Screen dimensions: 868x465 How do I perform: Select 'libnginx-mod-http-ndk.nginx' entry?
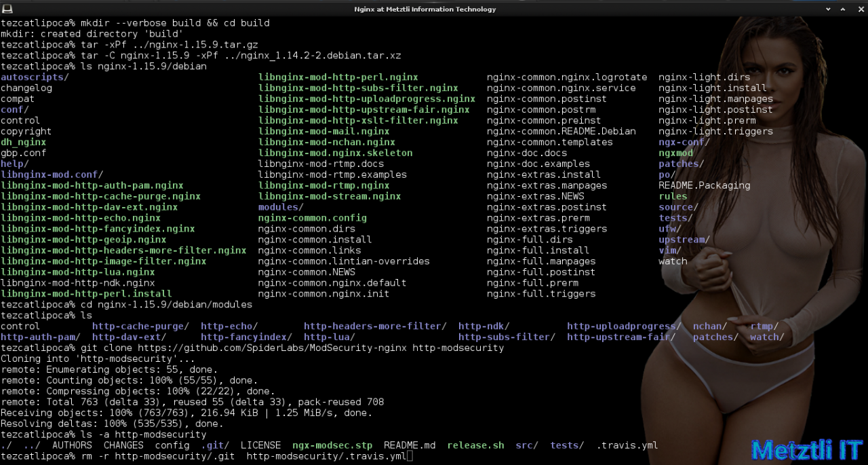[78, 283]
